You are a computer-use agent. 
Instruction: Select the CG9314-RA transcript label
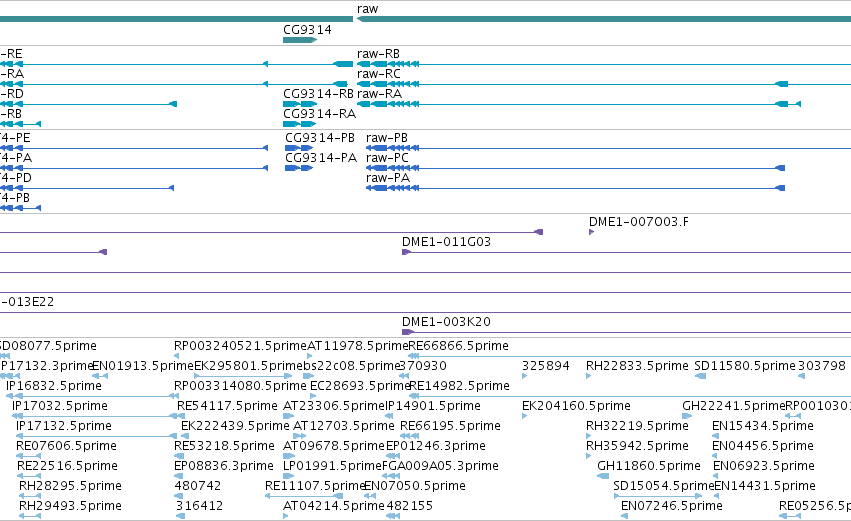pos(320,114)
